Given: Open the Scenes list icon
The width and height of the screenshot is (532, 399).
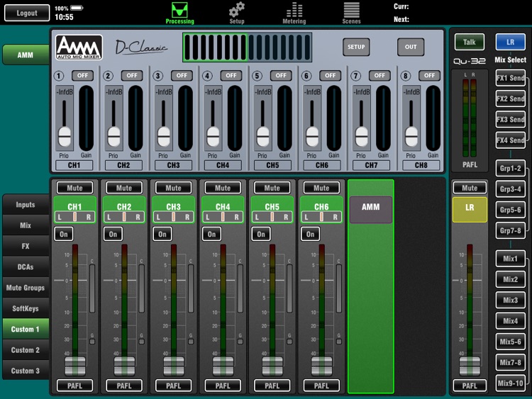Looking at the screenshot, I should [x=351, y=13].
